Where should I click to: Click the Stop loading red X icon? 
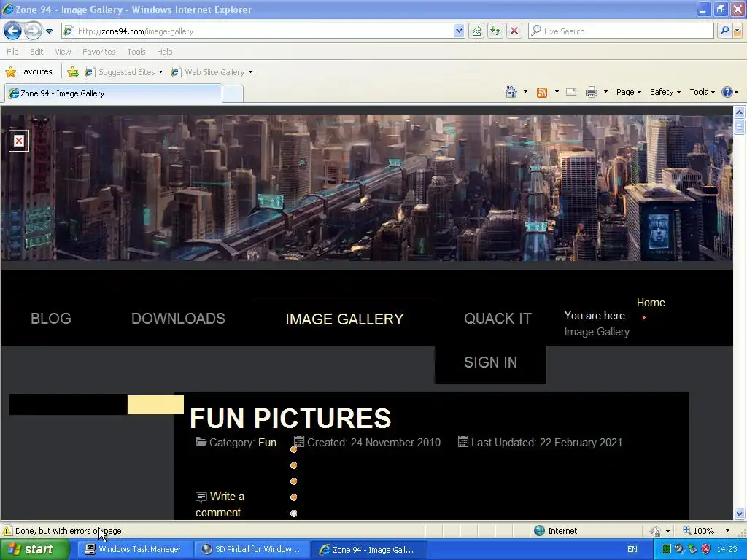tap(514, 31)
